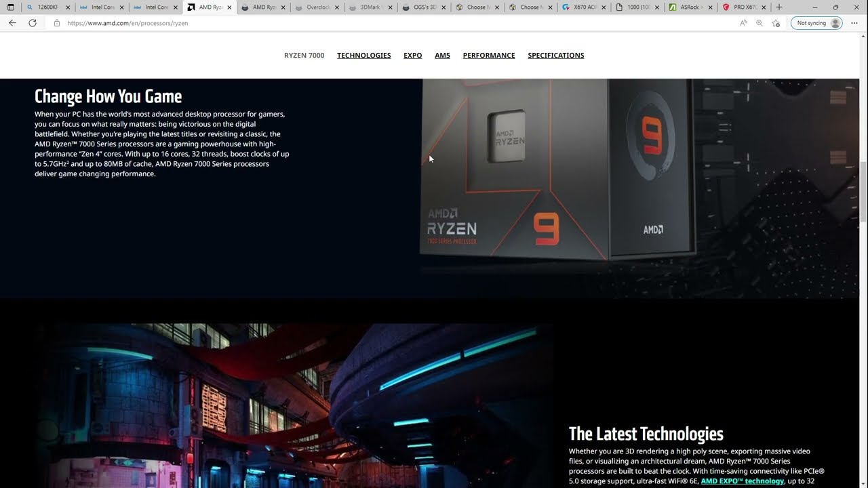
Task: Jump to the SPECIFICATIONS section
Action: pyautogui.click(x=556, y=56)
